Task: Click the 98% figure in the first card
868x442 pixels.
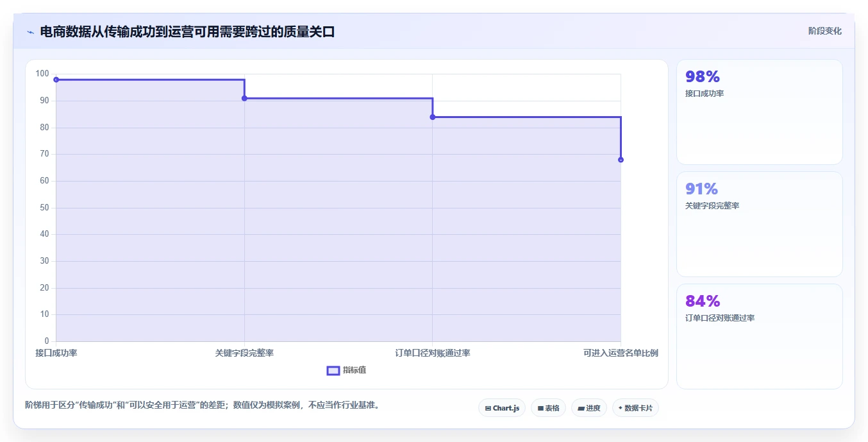Action: (703, 77)
